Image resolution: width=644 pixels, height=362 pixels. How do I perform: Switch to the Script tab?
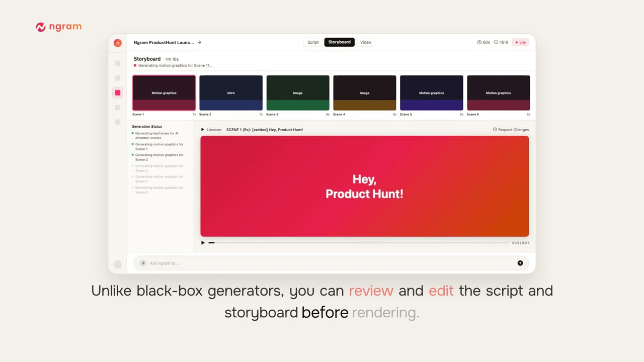coord(313,42)
